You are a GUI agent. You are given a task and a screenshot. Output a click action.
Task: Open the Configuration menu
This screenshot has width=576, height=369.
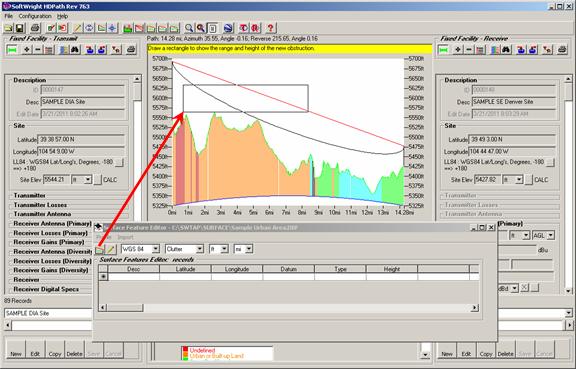click(35, 16)
